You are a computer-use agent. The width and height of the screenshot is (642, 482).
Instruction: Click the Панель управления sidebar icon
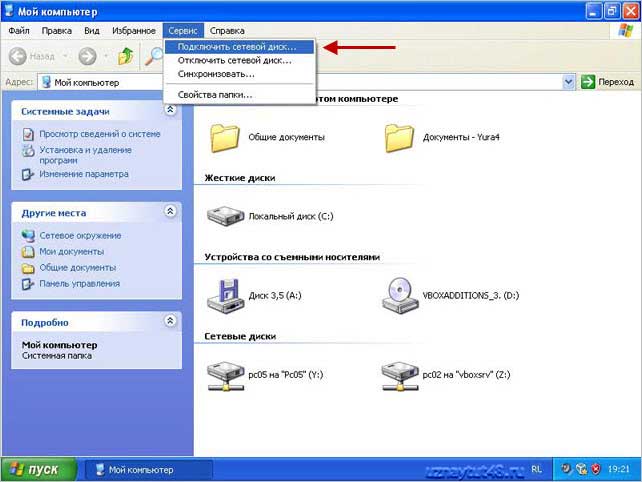tap(27, 284)
